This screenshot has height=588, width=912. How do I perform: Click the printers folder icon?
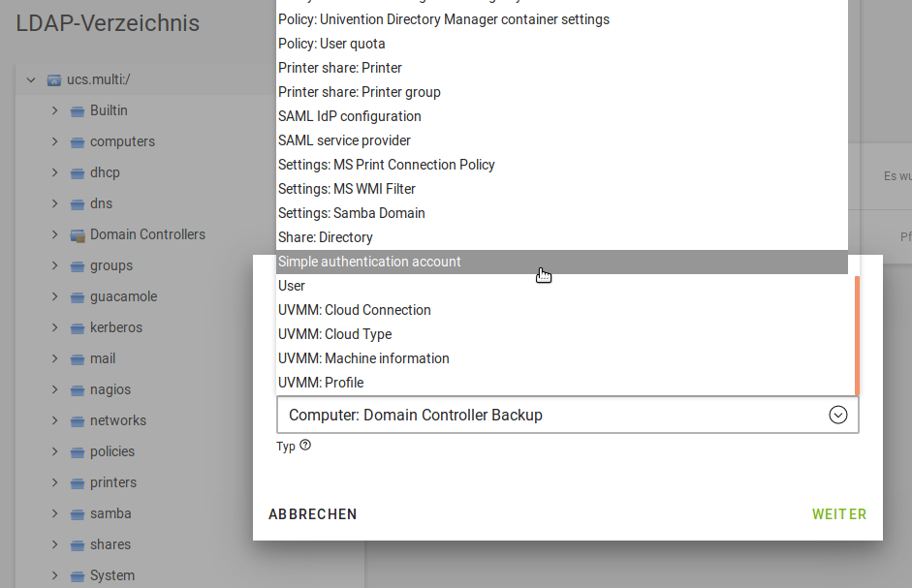coord(78,483)
